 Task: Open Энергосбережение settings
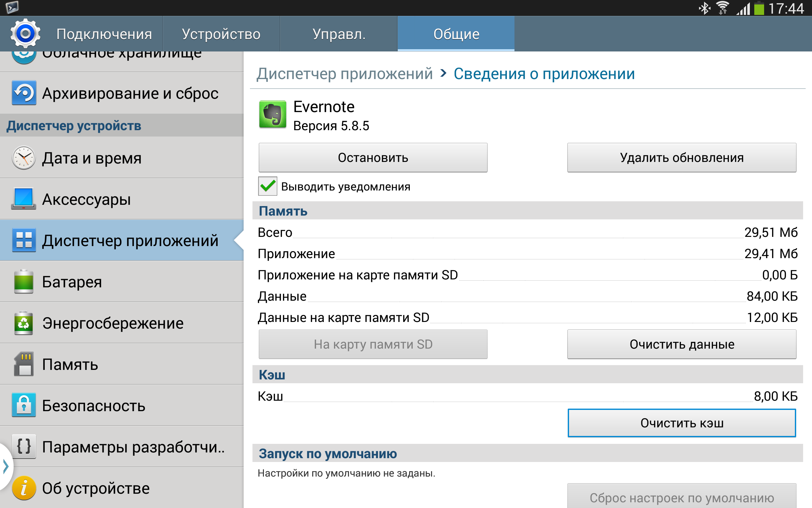121,323
